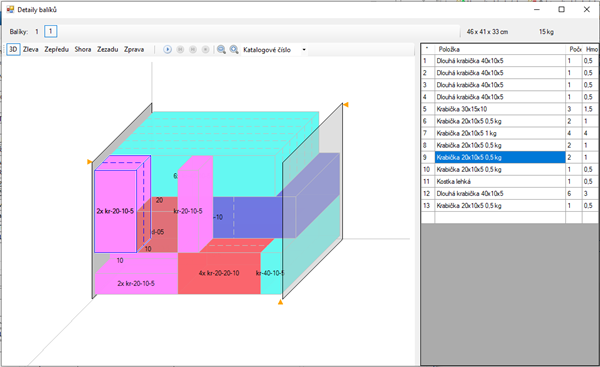Select package number 1 button
Image resolution: width=600 pixels, height=367 pixels.
click(x=51, y=31)
